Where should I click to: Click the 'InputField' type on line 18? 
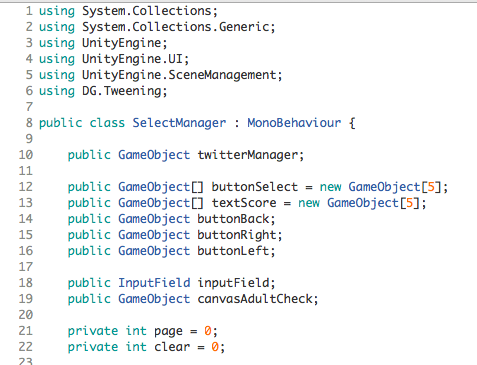tap(154, 283)
